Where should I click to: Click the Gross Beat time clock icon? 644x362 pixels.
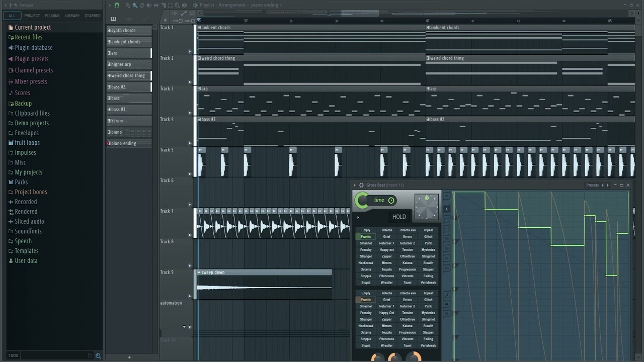[391, 200]
